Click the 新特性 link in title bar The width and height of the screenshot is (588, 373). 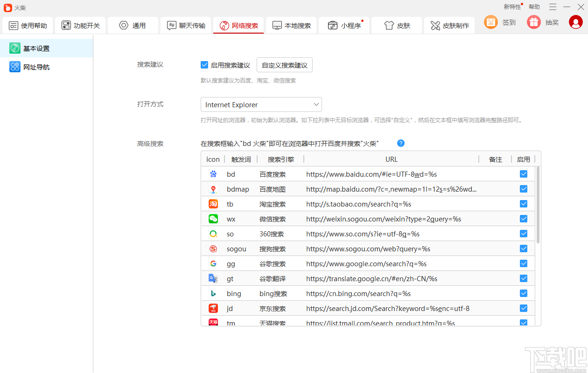click(512, 7)
